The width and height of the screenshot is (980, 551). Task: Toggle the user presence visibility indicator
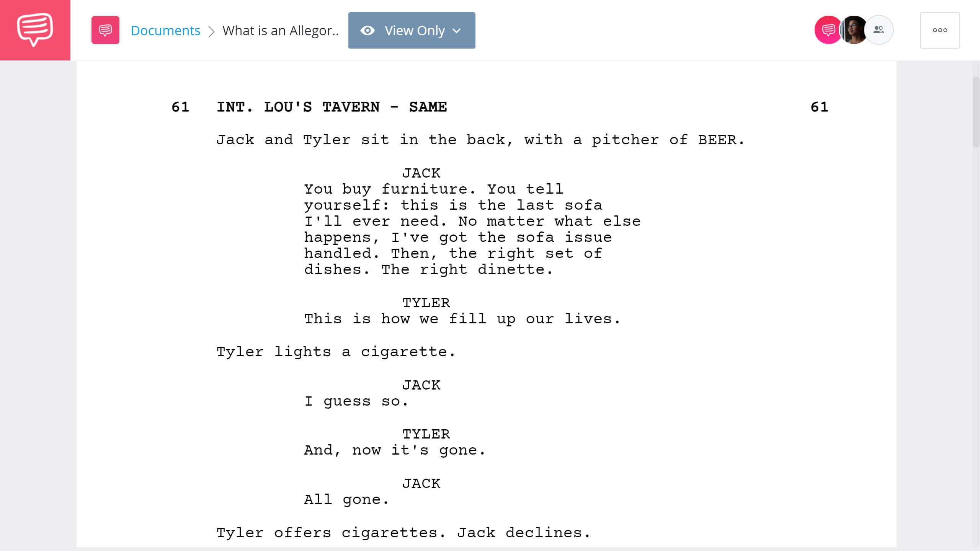click(878, 29)
